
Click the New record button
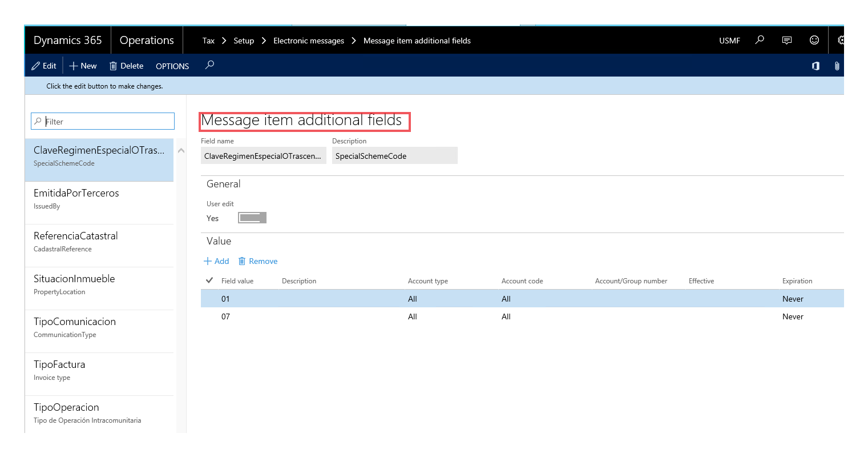83,66
